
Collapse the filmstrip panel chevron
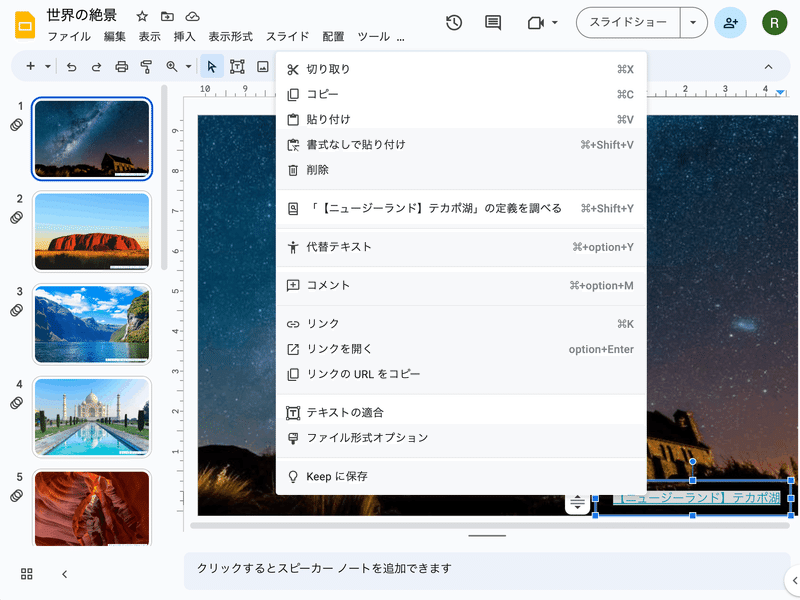(x=64, y=574)
